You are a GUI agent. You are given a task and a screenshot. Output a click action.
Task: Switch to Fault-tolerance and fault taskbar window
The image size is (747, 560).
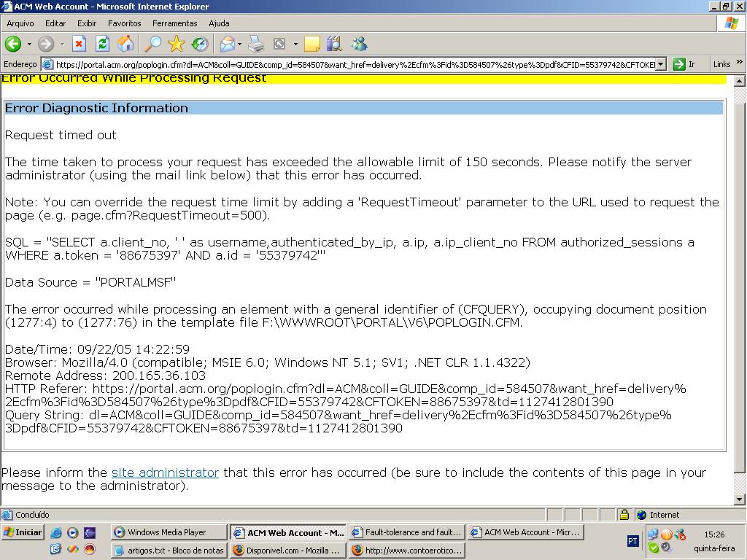[x=406, y=532]
